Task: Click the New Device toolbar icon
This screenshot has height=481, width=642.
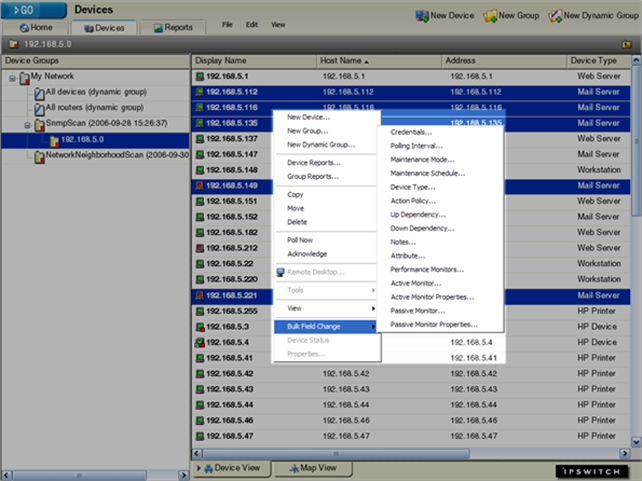Action: 422,16
